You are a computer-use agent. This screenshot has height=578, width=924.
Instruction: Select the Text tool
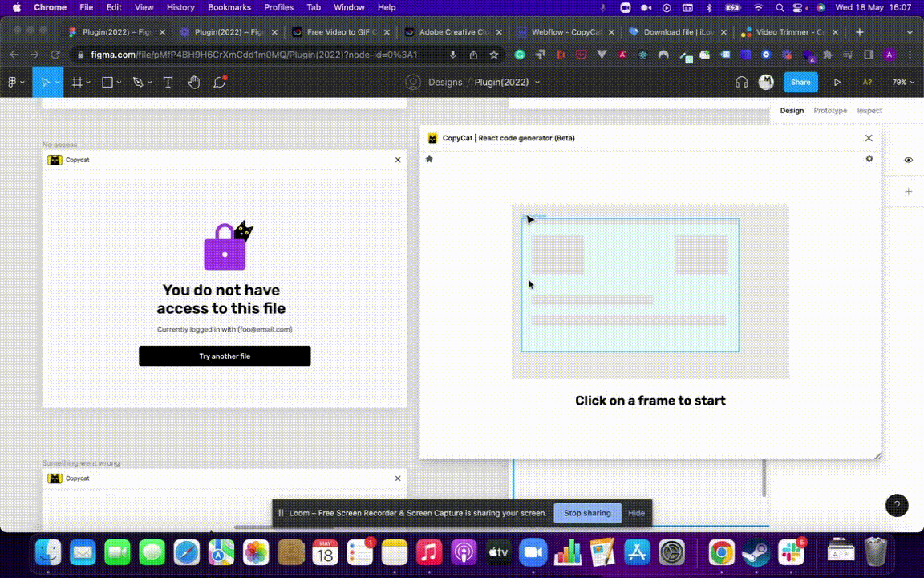168,83
